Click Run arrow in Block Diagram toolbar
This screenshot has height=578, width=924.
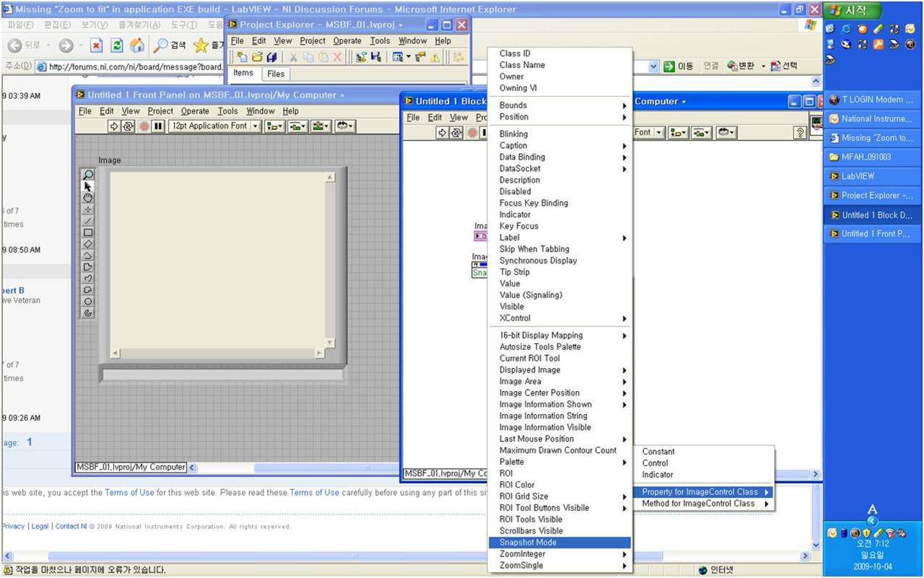[x=442, y=133]
